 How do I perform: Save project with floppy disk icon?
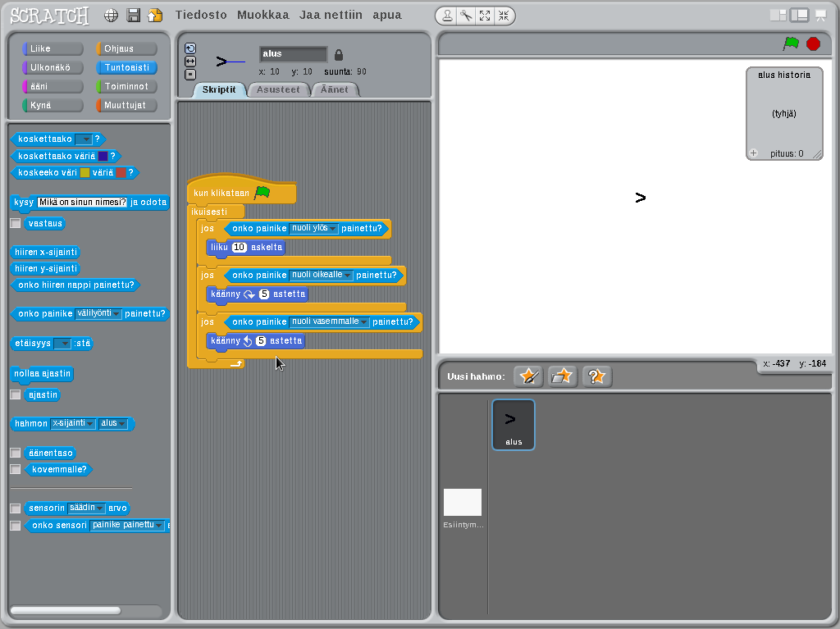(134, 16)
